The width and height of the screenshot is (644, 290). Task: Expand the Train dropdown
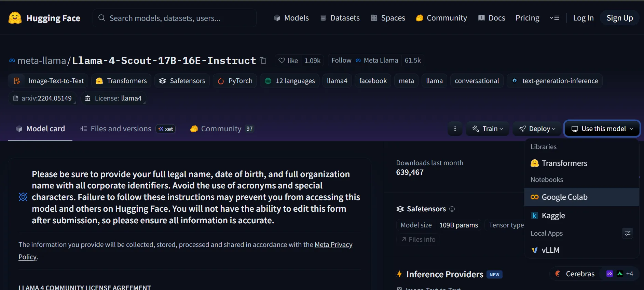488,129
